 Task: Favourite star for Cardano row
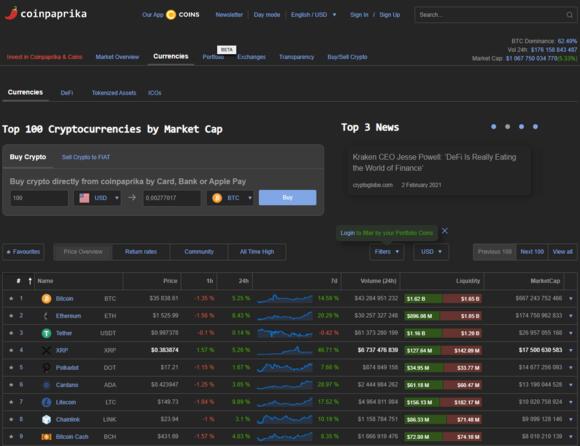11,385
